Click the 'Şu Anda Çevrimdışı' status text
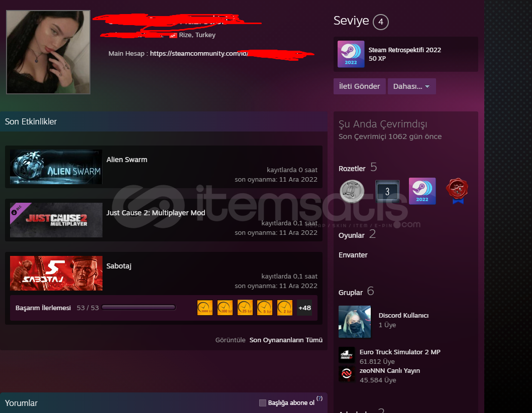The width and height of the screenshot is (532, 413). [383, 124]
